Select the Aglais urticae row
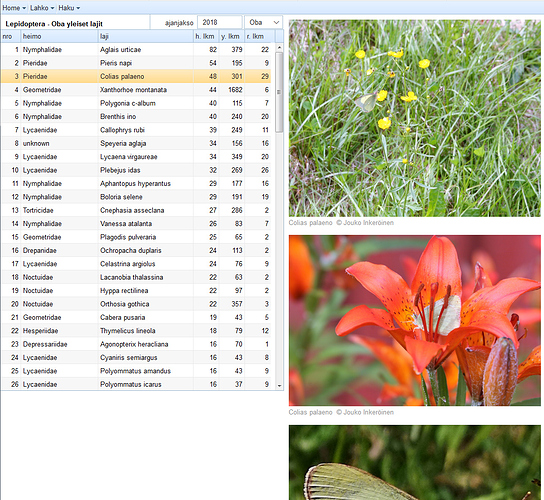 click(136, 50)
